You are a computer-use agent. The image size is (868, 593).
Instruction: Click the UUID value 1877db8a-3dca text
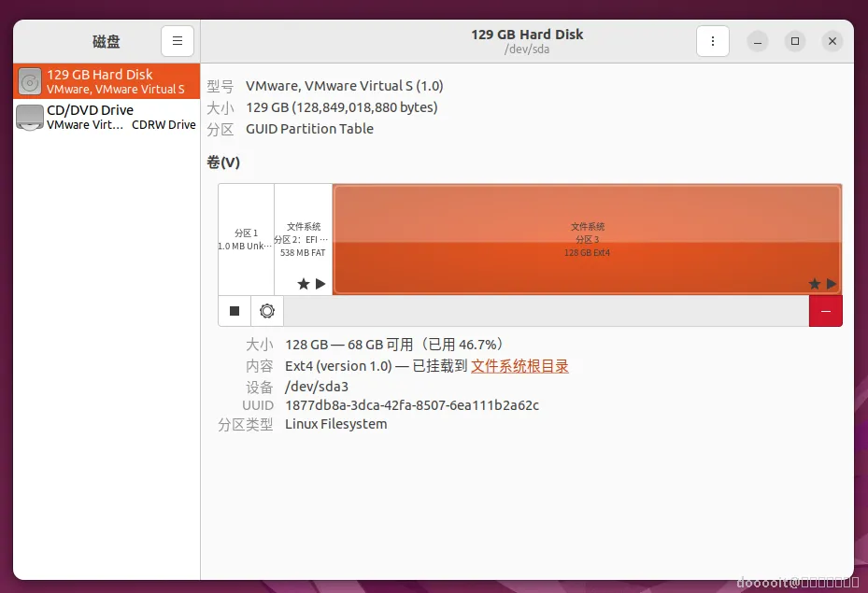(x=412, y=405)
